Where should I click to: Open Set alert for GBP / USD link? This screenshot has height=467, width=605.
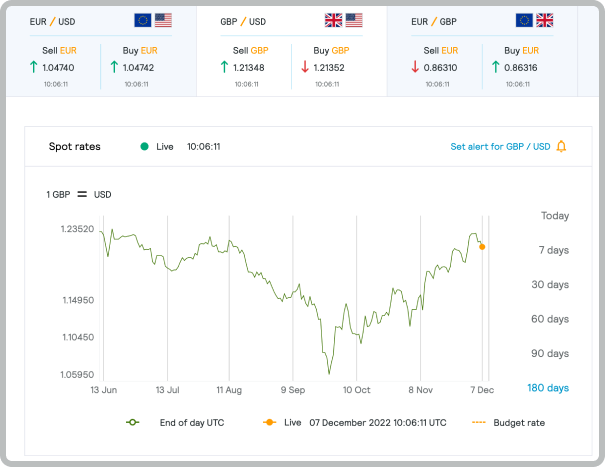pyautogui.click(x=500, y=146)
